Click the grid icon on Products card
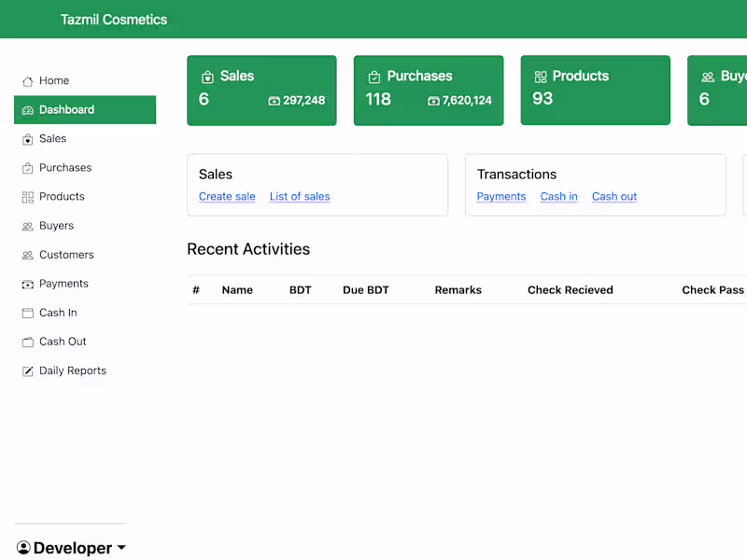Image resolution: width=747 pixels, height=560 pixels. [541, 77]
